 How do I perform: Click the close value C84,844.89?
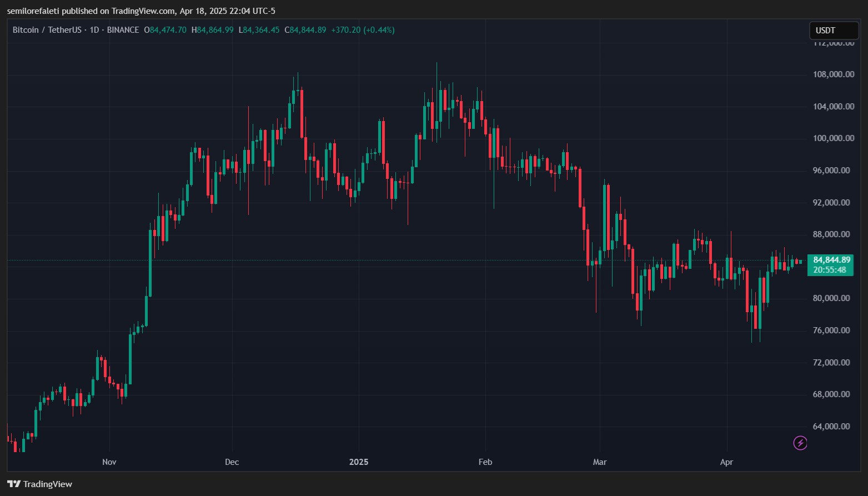[x=305, y=30]
